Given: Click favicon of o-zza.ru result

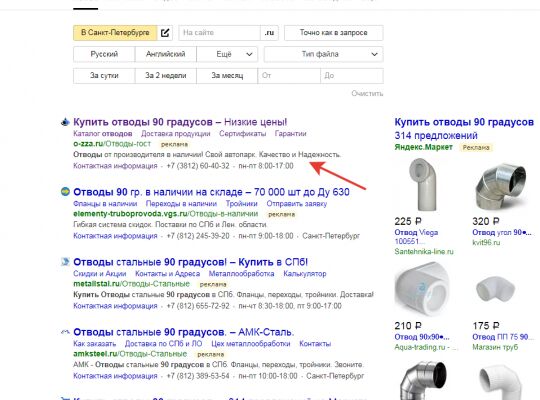Looking at the screenshot, I should [65, 122].
